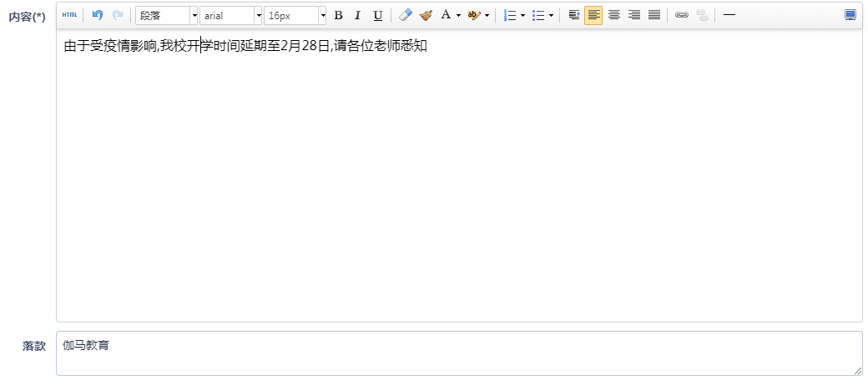Toggle bold formatting
The image size is (868, 381).
click(338, 16)
